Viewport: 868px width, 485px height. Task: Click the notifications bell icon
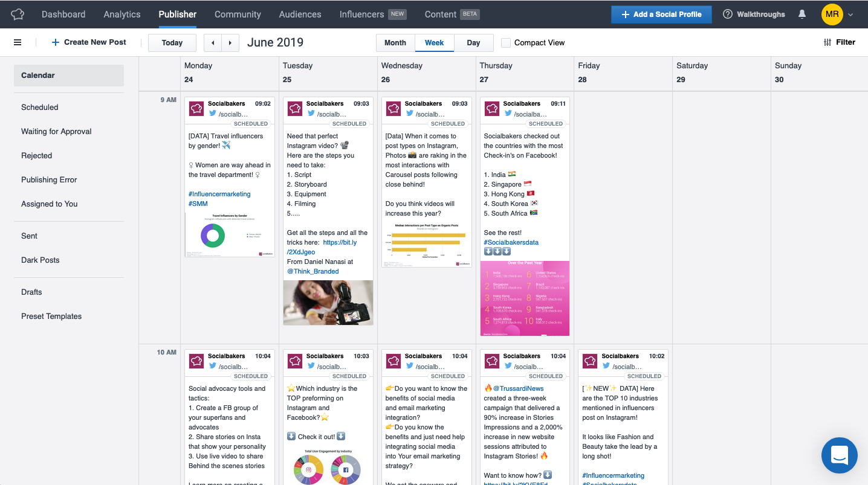pos(802,14)
